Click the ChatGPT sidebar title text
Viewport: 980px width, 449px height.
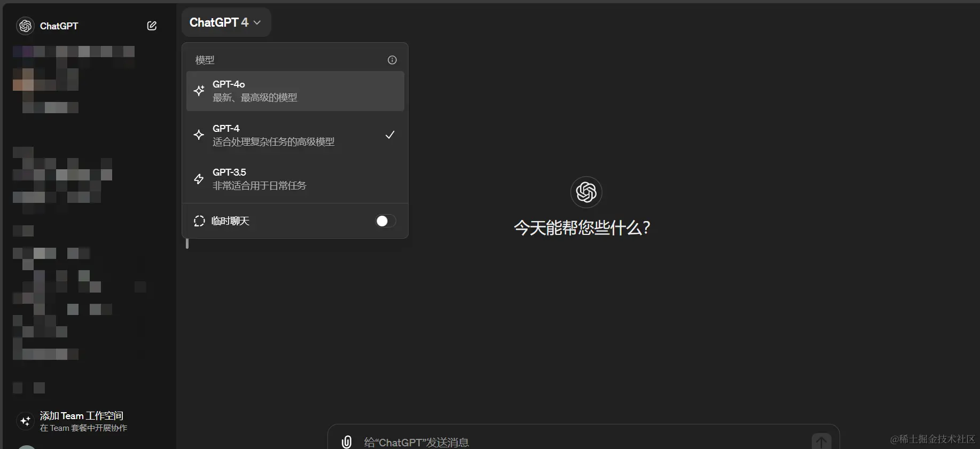click(x=59, y=26)
